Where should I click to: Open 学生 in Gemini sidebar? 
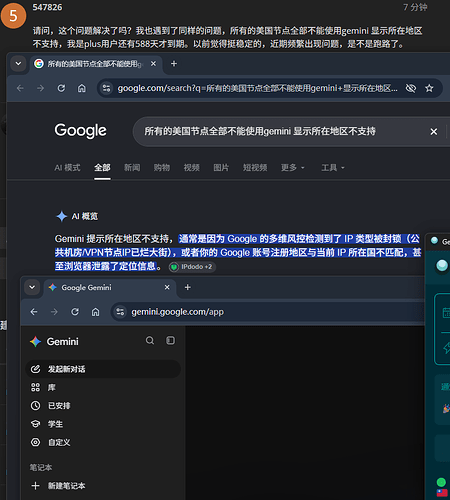[103, 424]
